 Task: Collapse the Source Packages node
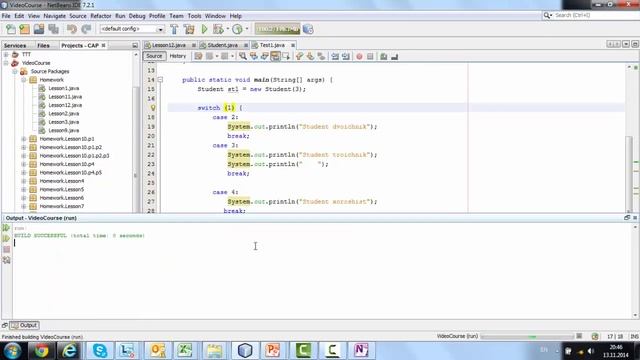pos(15,71)
